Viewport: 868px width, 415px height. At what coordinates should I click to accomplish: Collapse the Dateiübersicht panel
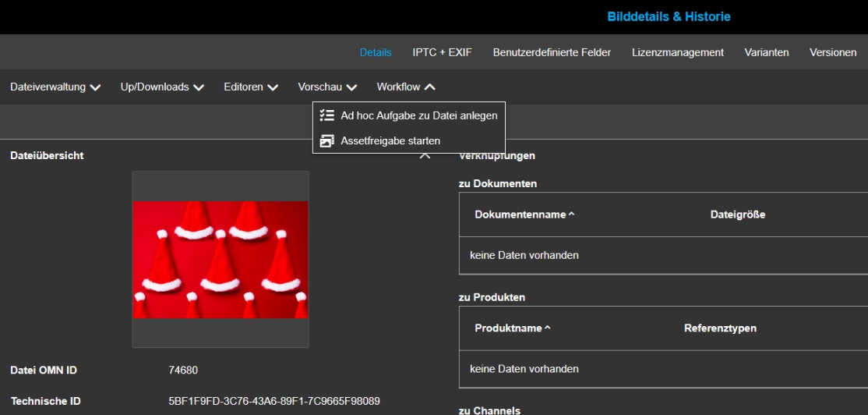click(425, 156)
